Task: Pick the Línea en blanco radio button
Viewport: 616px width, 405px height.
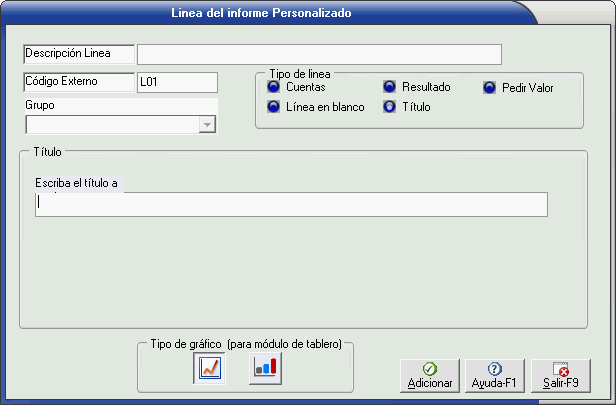Action: (274, 107)
